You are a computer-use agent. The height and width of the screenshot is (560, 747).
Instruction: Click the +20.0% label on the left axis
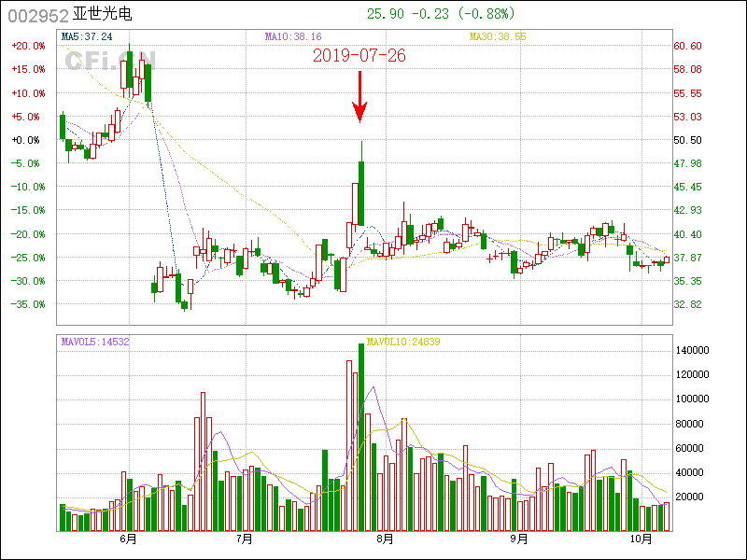(x=27, y=46)
